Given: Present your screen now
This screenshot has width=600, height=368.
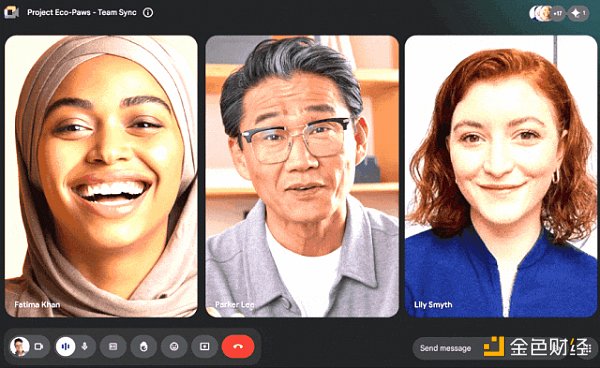Looking at the screenshot, I should [x=205, y=347].
